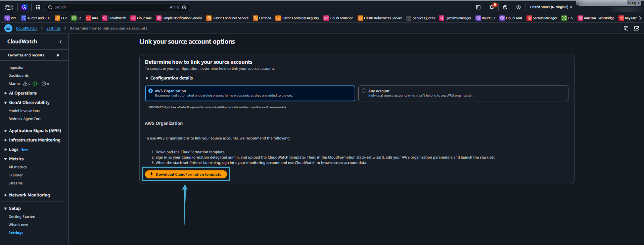Expand Application Signals (APM) in sidebar
Viewport: 644px width, 245px height.
[x=35, y=131]
